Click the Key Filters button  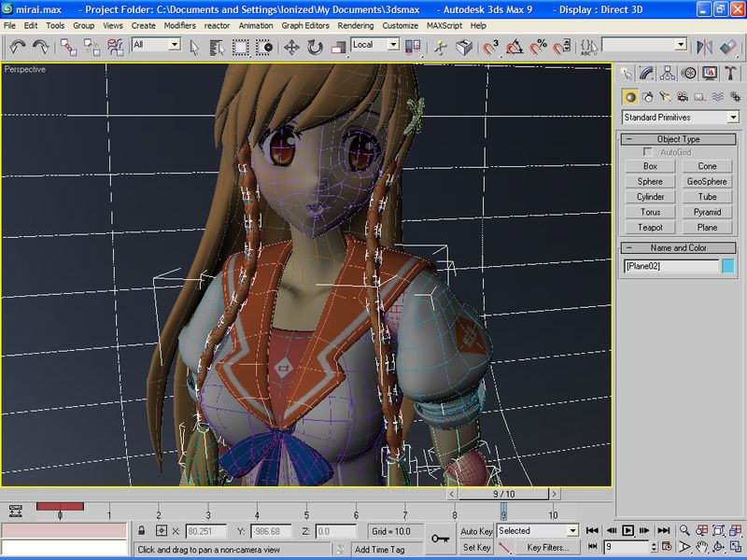click(x=547, y=548)
